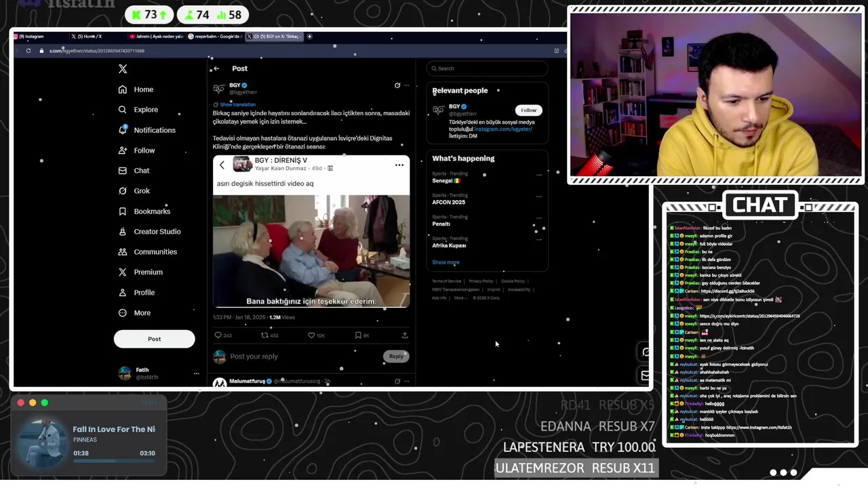This screenshot has height=488, width=868.
Task: Open the floating Messages envelope button
Action: click(x=646, y=375)
